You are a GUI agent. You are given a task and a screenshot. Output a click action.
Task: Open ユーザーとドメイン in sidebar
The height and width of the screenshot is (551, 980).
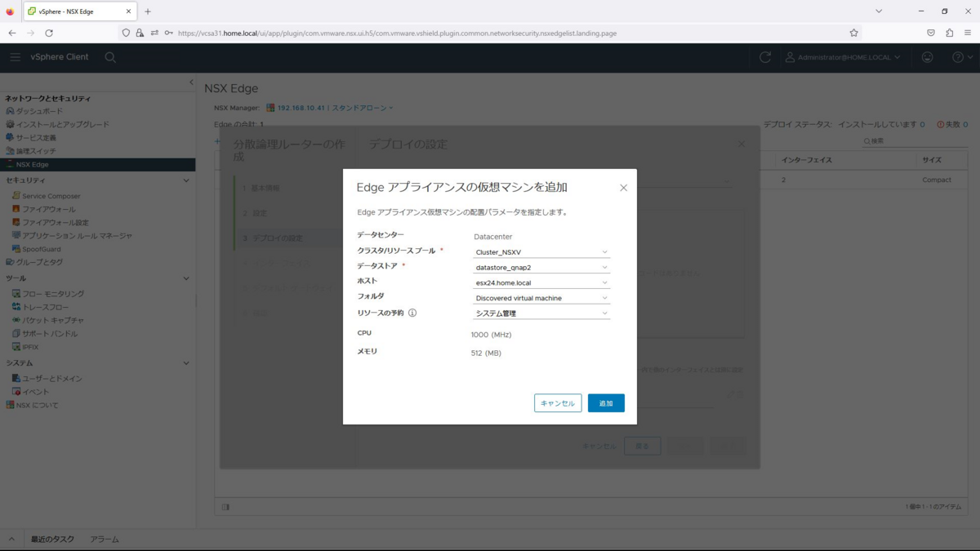point(51,379)
